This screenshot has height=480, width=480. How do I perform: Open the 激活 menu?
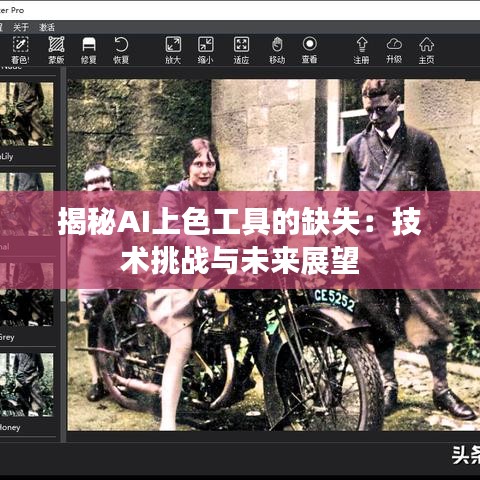[47, 27]
